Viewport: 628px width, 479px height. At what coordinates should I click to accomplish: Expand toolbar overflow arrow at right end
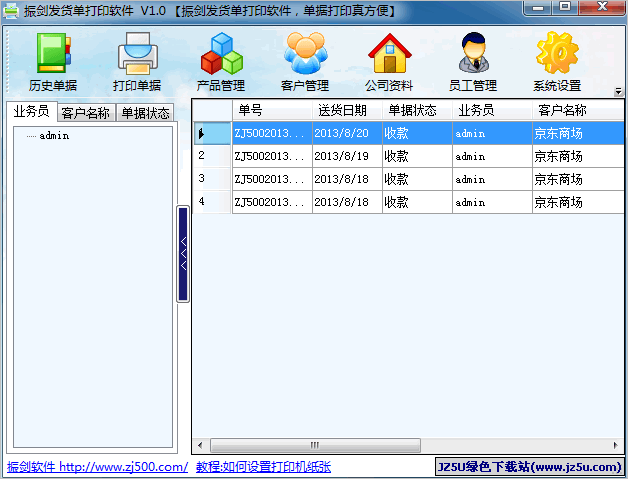coord(618,92)
